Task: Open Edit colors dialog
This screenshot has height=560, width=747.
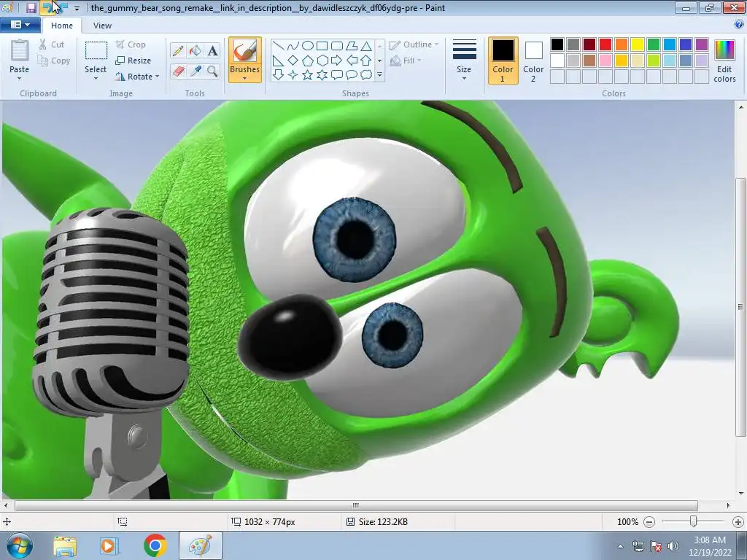Action: click(x=724, y=61)
